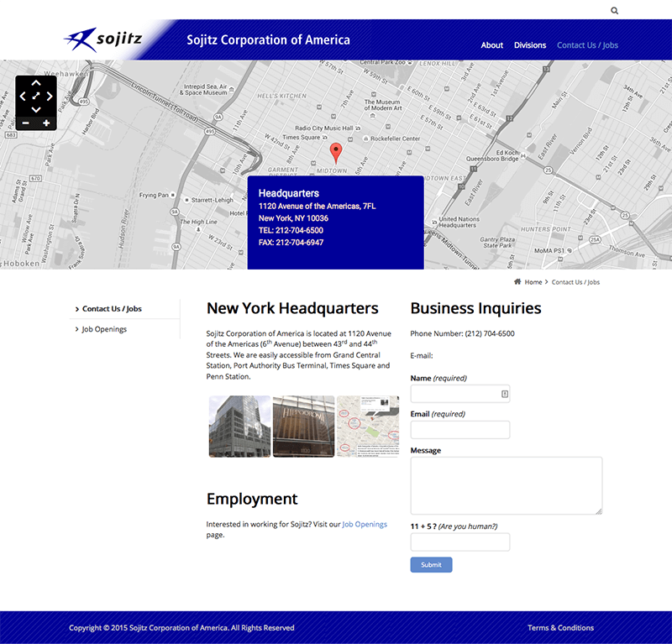
Task: Pan the map left using the arrow control
Action: pos(23,95)
